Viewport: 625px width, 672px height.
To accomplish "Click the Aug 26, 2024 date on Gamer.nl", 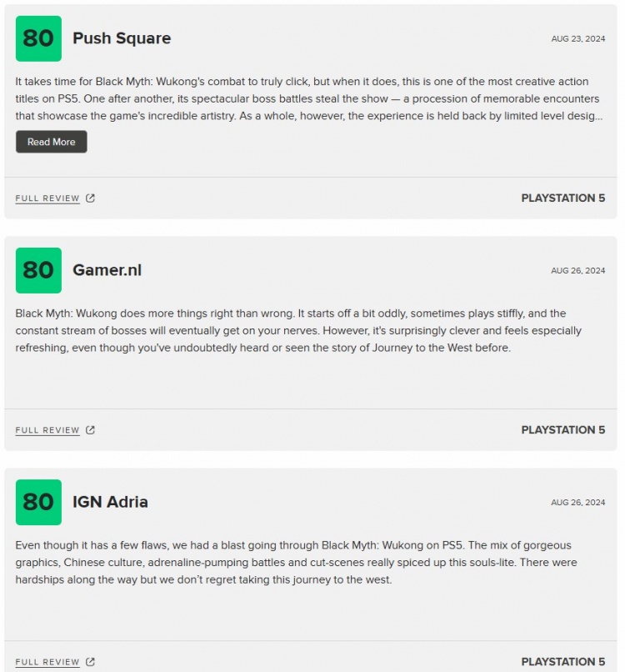I will coord(577,270).
